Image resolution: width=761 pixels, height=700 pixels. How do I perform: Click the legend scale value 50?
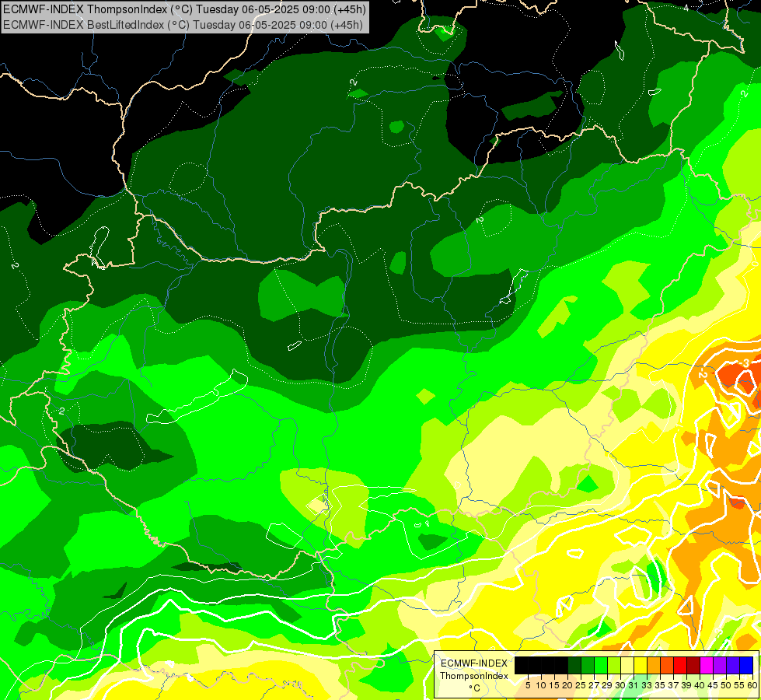click(727, 685)
